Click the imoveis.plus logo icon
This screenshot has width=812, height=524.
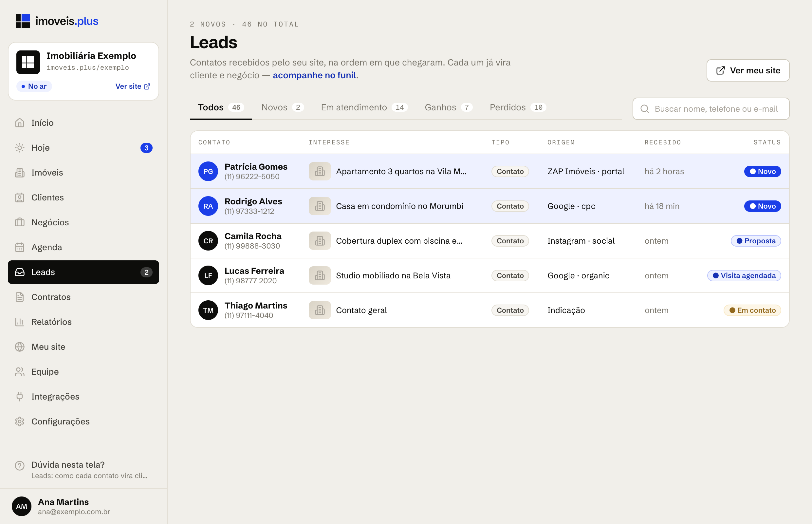(23, 21)
